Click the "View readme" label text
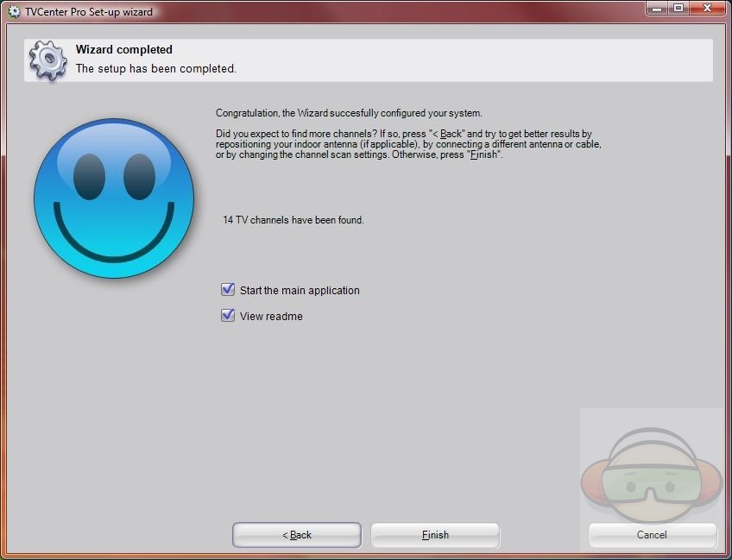The image size is (732, 560). [271, 317]
